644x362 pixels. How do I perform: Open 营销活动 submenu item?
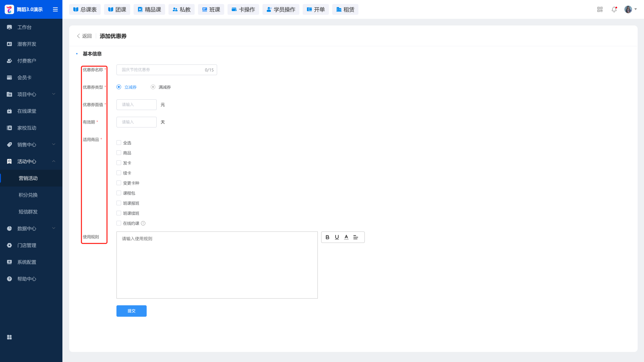click(31, 178)
